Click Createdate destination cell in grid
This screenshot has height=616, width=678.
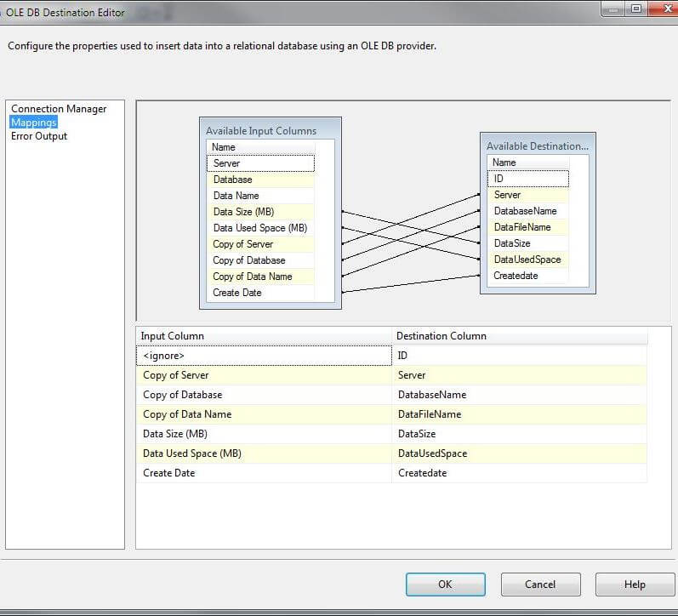tap(520, 473)
